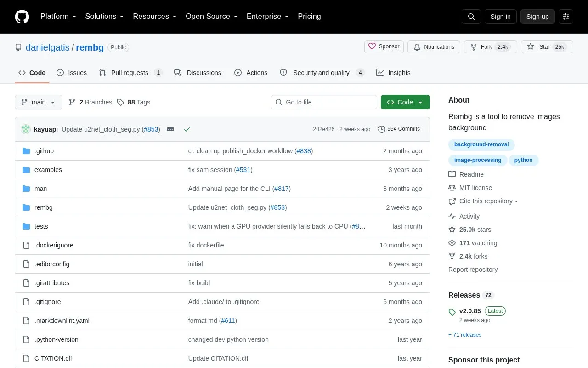588x368 pixels.
Task: Open the Insights tab
Action: pyautogui.click(x=393, y=73)
